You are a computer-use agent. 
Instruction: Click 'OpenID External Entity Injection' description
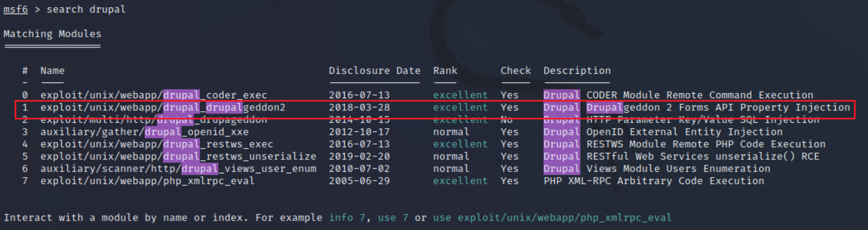click(x=684, y=132)
